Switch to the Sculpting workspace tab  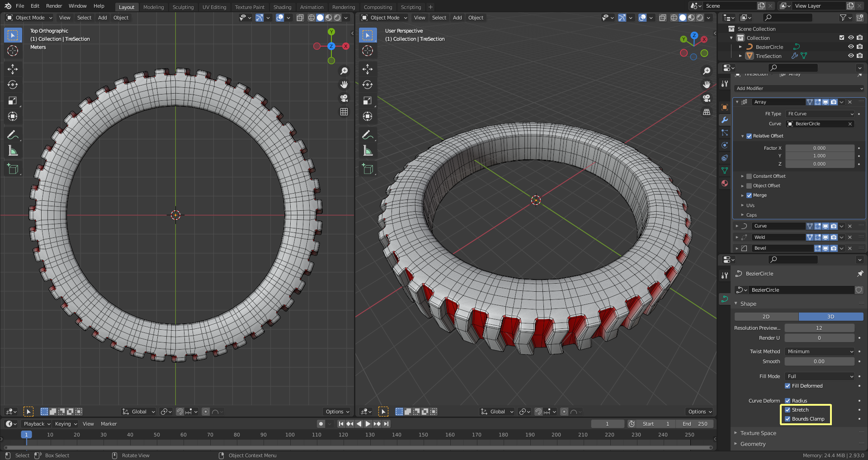[183, 7]
